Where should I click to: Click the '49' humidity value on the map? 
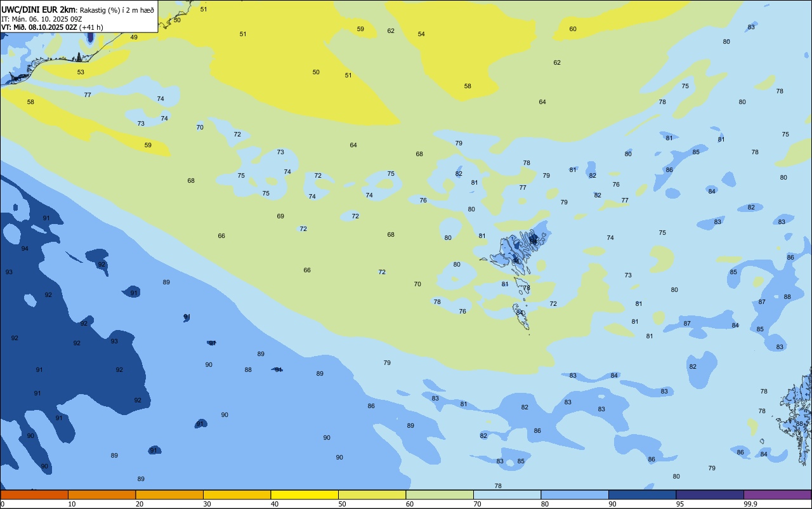(134, 37)
